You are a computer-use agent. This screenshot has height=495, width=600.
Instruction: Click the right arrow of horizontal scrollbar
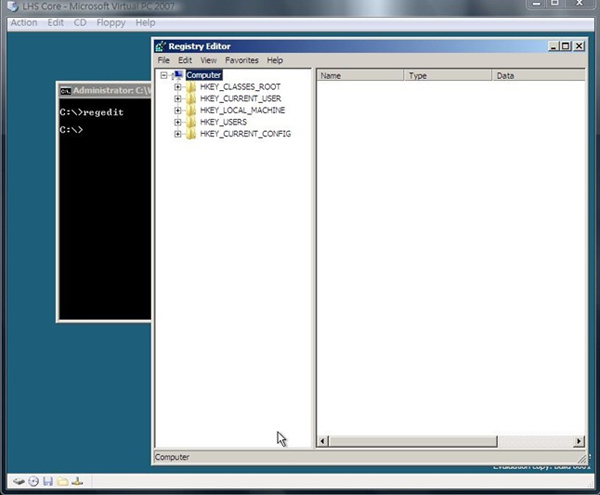(x=580, y=441)
